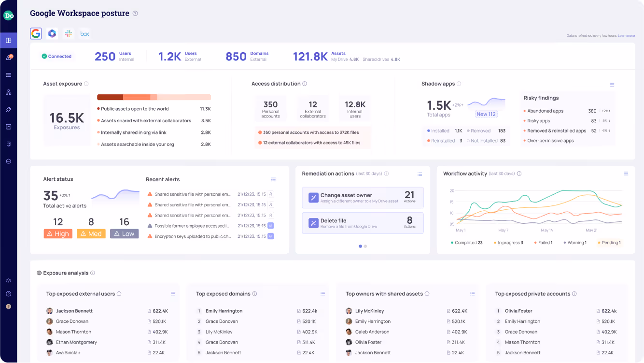The width and height of the screenshot is (644, 363).
Task: Open list icon for Top exposed external users
Action: (x=173, y=294)
